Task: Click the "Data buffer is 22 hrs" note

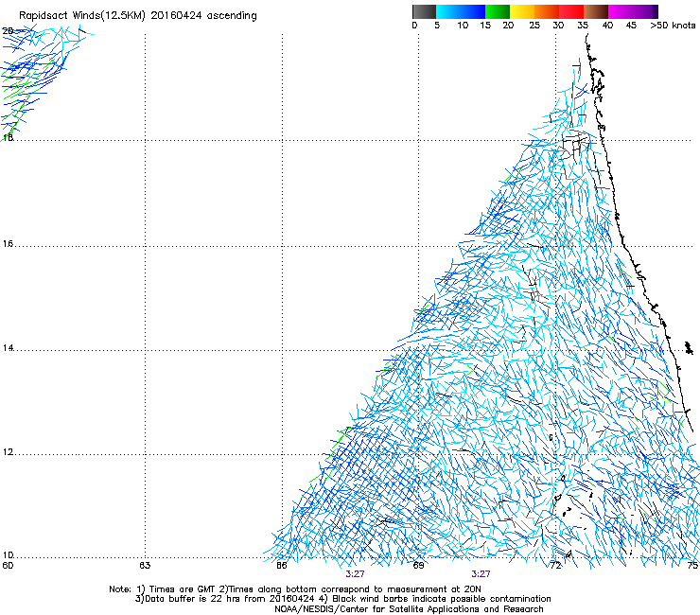Action: point(224,599)
